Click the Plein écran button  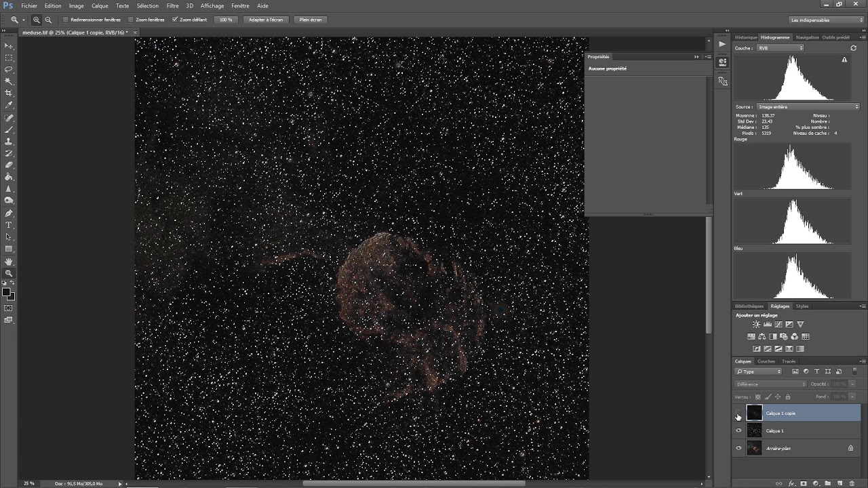(x=311, y=20)
